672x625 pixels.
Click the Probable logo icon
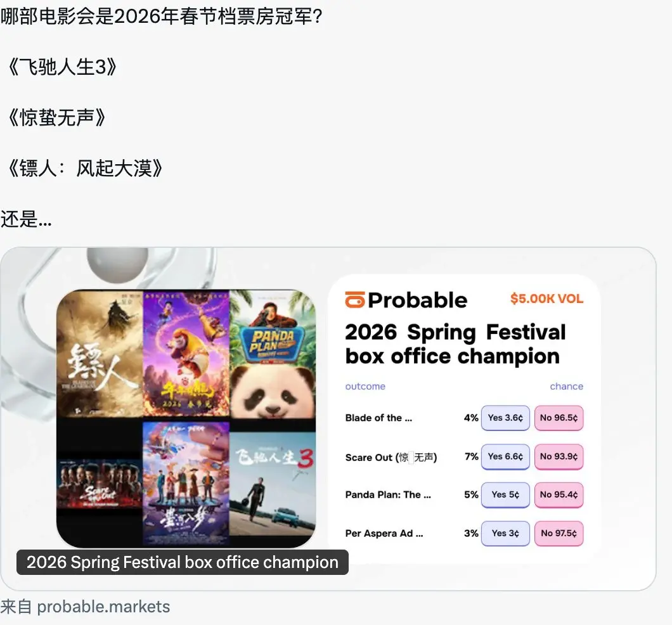[x=355, y=299]
